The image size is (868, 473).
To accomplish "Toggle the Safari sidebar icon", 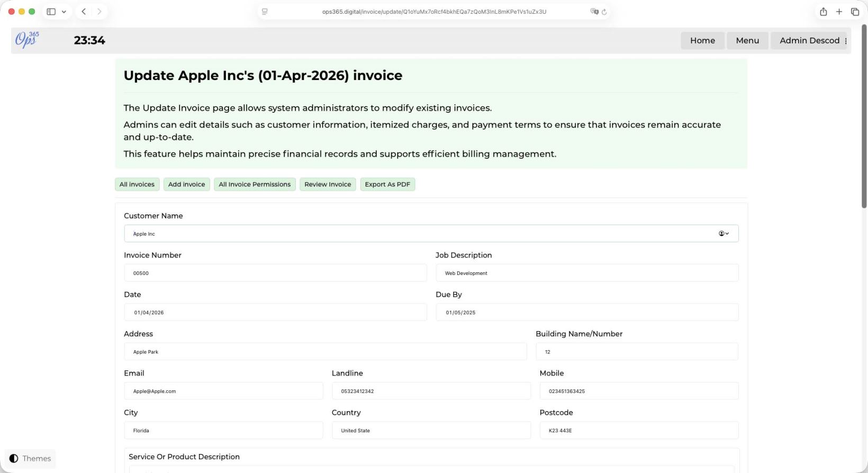I will [51, 12].
